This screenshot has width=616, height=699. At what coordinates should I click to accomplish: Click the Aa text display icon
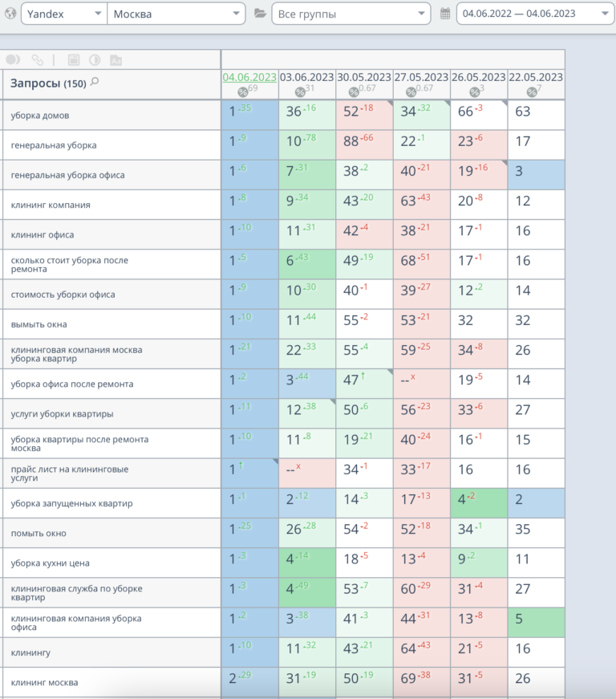(x=115, y=59)
